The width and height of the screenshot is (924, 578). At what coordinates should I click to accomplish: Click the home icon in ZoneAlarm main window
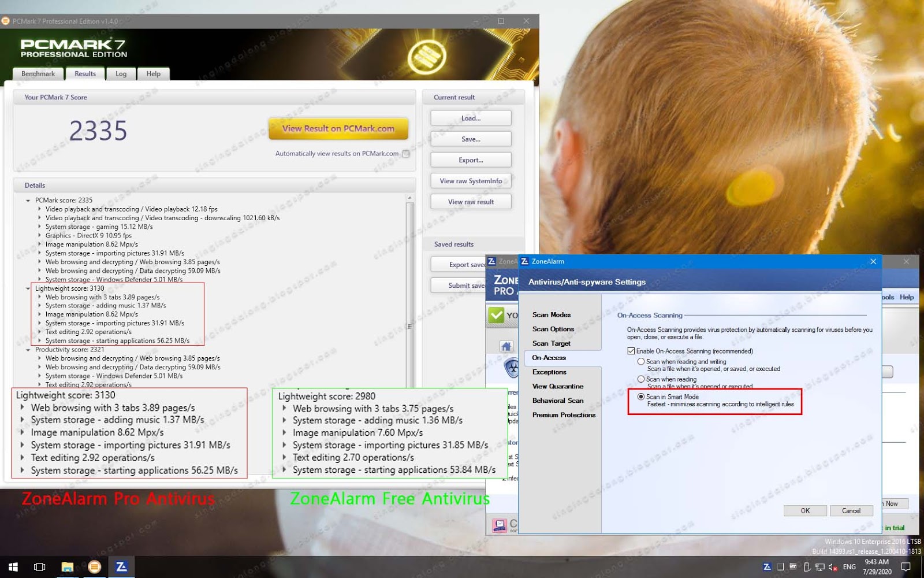(506, 346)
